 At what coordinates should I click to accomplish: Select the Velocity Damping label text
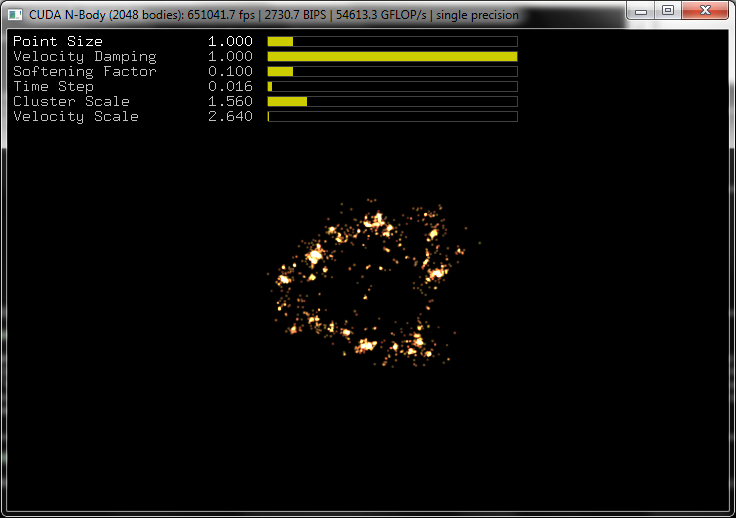point(85,57)
